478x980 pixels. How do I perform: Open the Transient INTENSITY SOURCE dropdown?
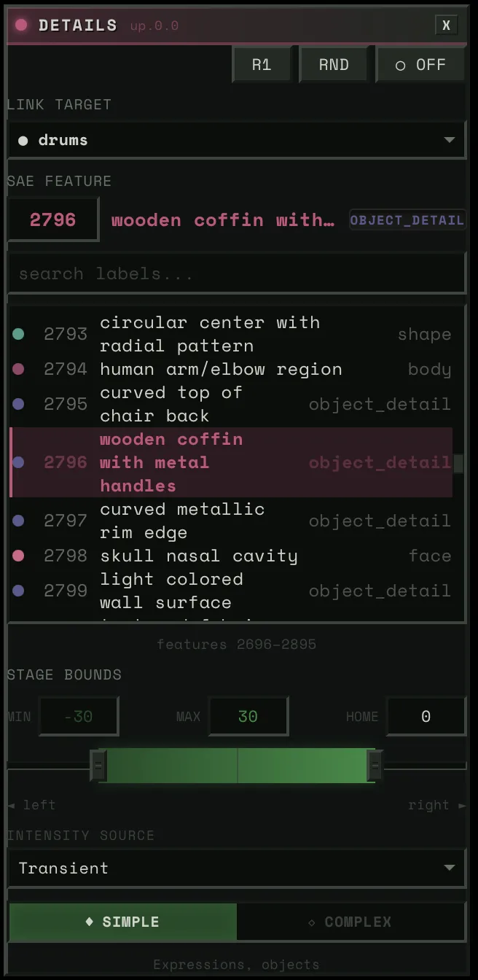(x=237, y=868)
